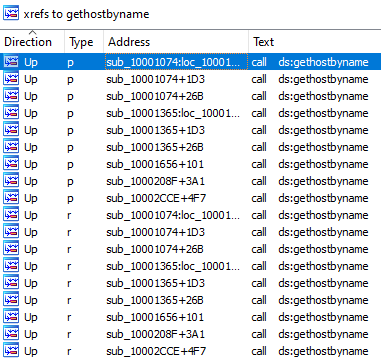The width and height of the screenshot is (381, 364).
Task: Click the 'p' type cell for sub_10001656+101
Action: click(x=70, y=165)
